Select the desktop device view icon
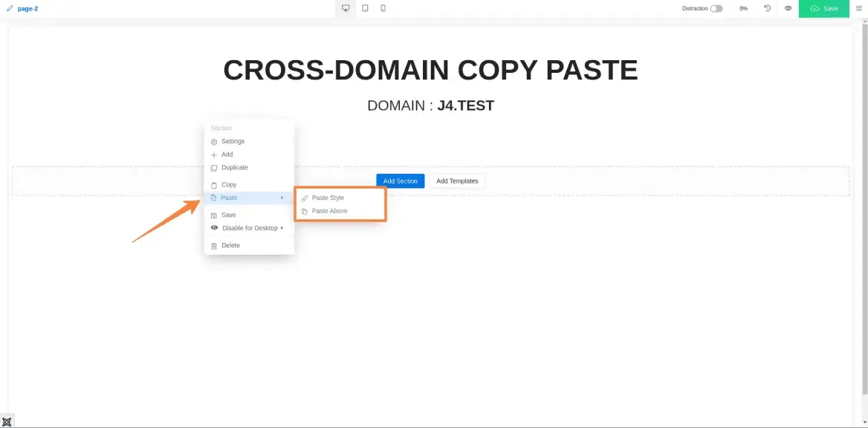Image resolution: width=868 pixels, height=428 pixels. pyautogui.click(x=346, y=8)
